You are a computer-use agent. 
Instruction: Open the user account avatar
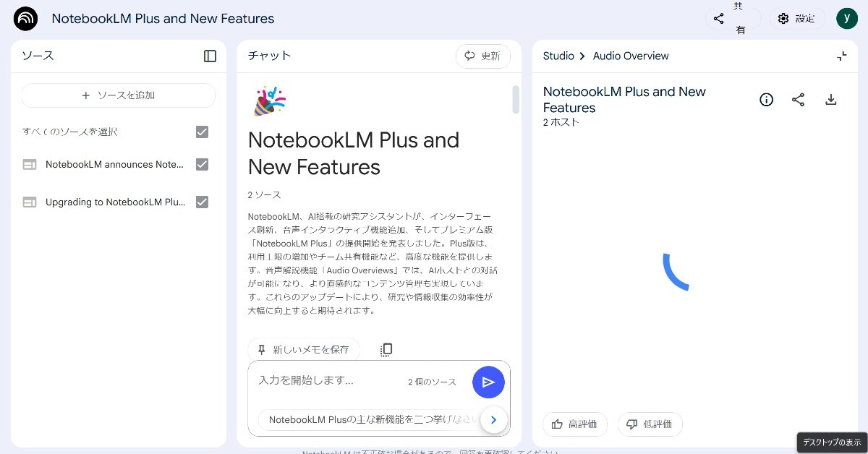[846, 19]
